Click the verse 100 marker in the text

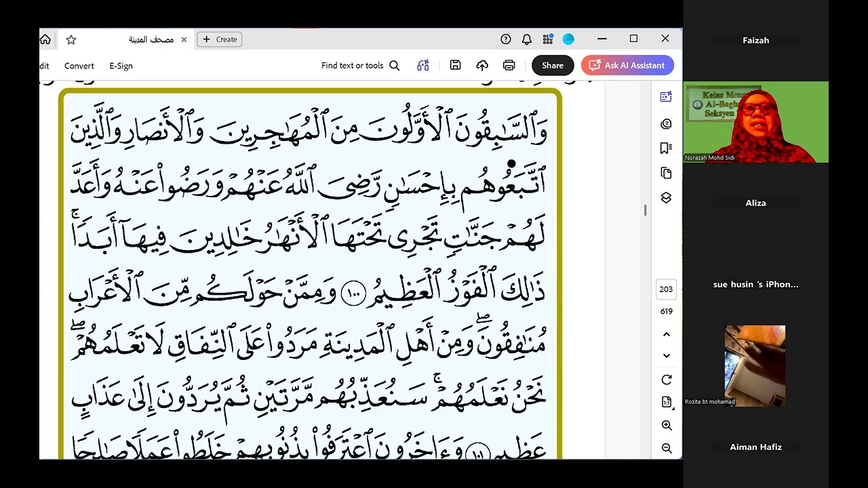pyautogui.click(x=353, y=293)
